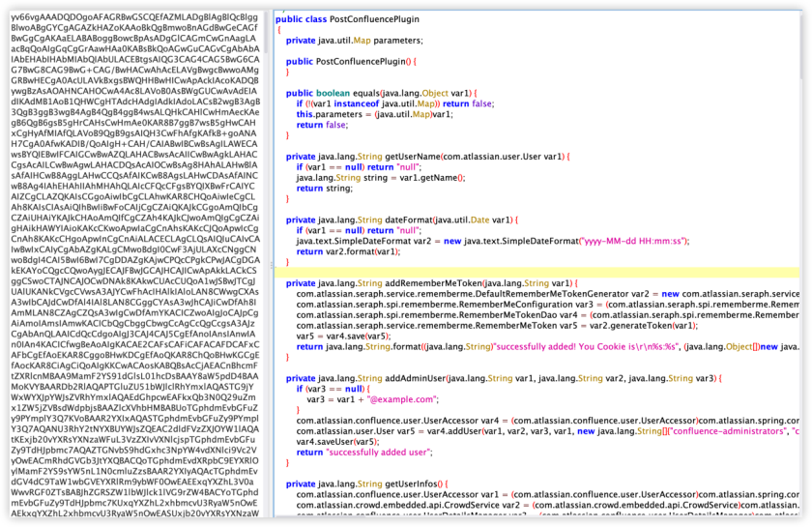Click the 'var4.saveUser(var5);' line
The height and width of the screenshot is (527, 812).
337,442
